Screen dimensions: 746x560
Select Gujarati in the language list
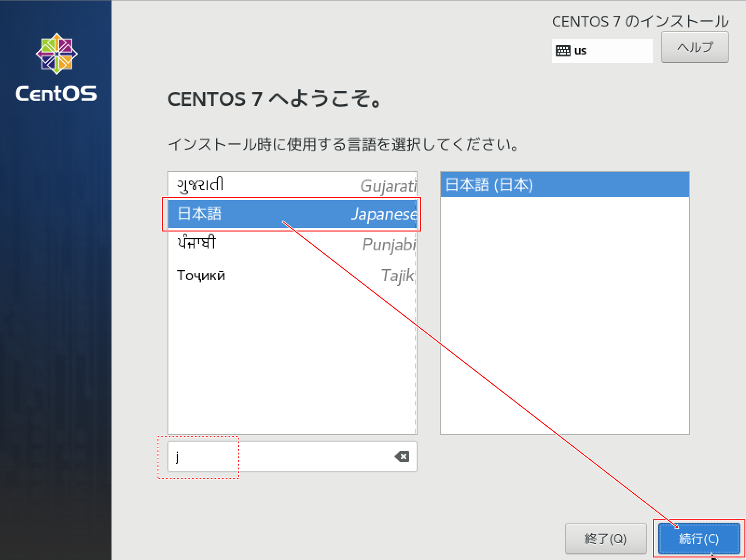292,186
